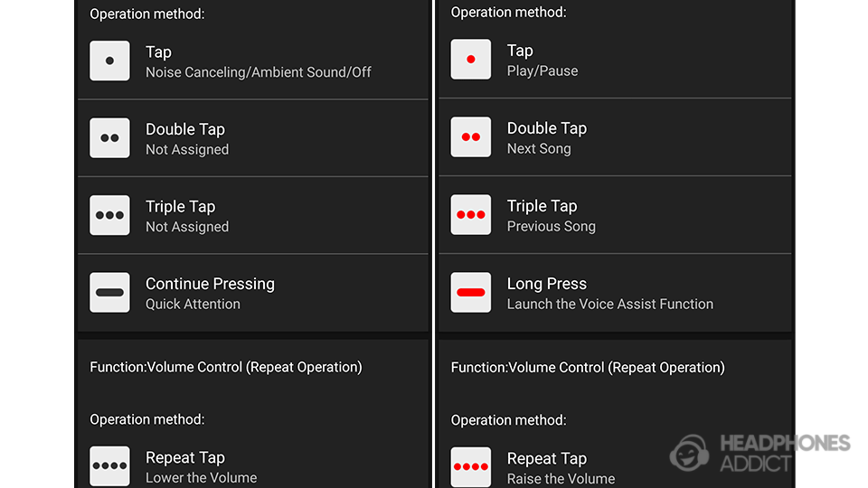Click the red three-dot Triple Tap icon
Viewport: 868px width, 488px height.
pyautogui.click(x=471, y=215)
